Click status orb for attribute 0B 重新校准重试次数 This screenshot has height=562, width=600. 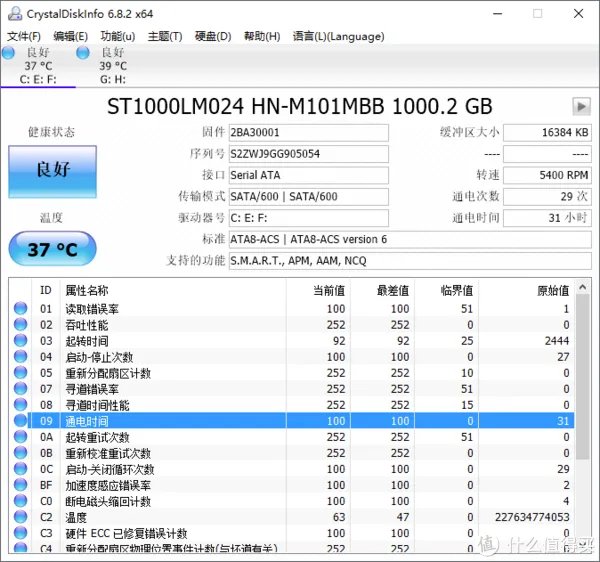tap(21, 453)
